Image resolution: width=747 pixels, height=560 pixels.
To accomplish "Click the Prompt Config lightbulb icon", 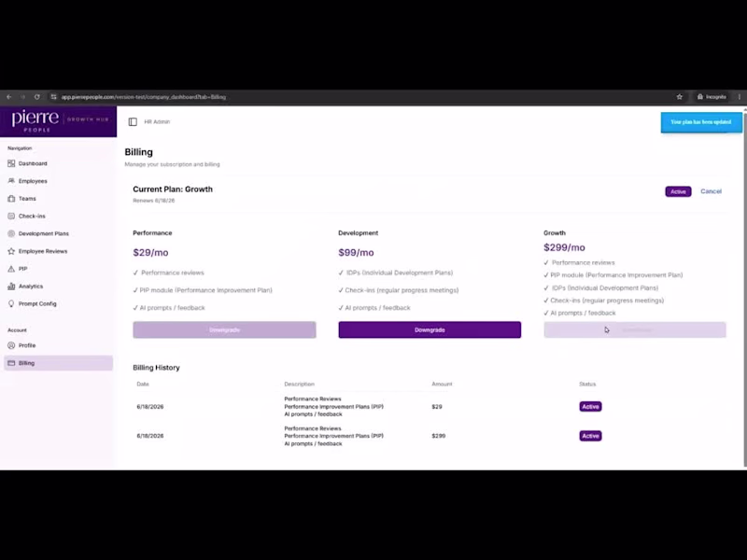I will 11,304.
